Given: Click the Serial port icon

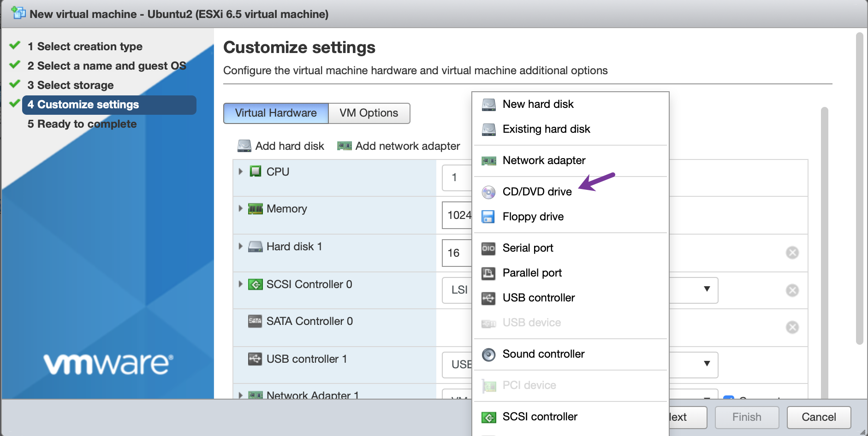Looking at the screenshot, I should [x=488, y=248].
